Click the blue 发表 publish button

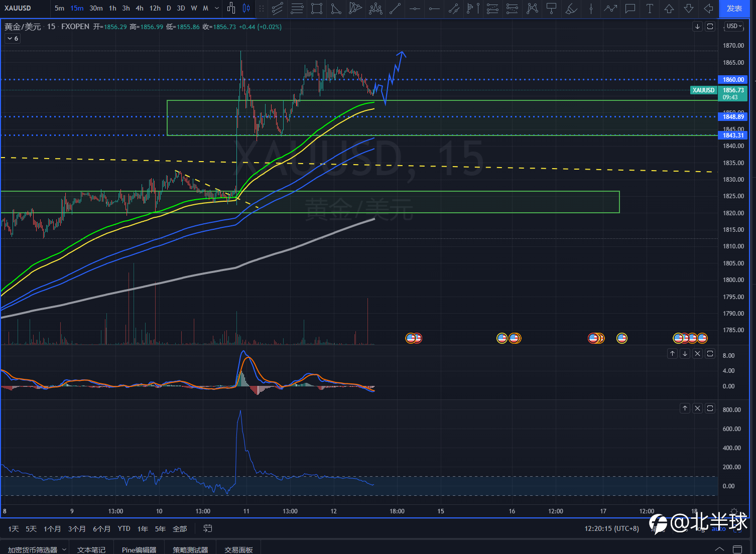pyautogui.click(x=734, y=9)
